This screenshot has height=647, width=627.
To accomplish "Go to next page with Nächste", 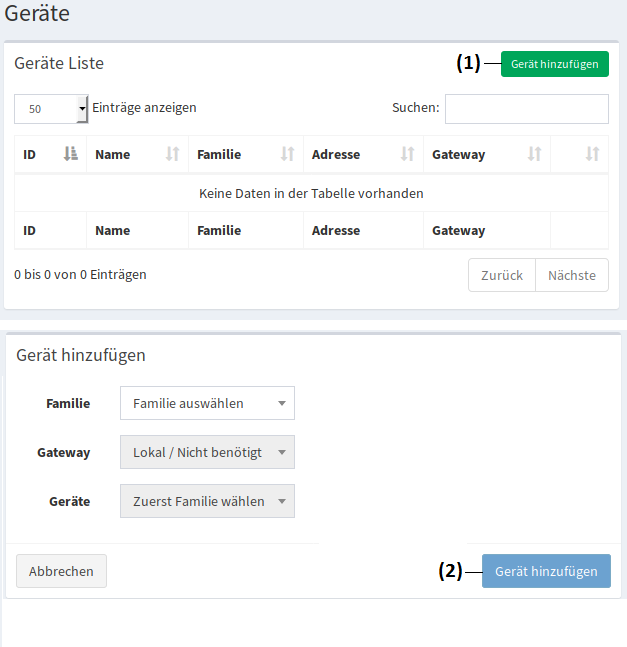I will (572, 275).
